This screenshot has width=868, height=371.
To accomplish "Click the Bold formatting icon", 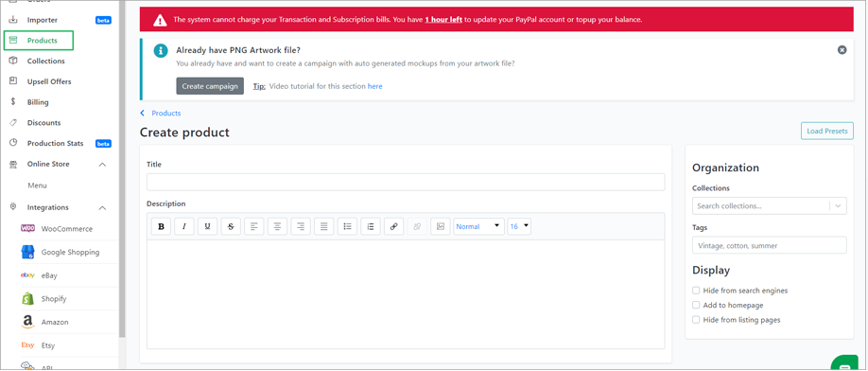I will (x=161, y=226).
